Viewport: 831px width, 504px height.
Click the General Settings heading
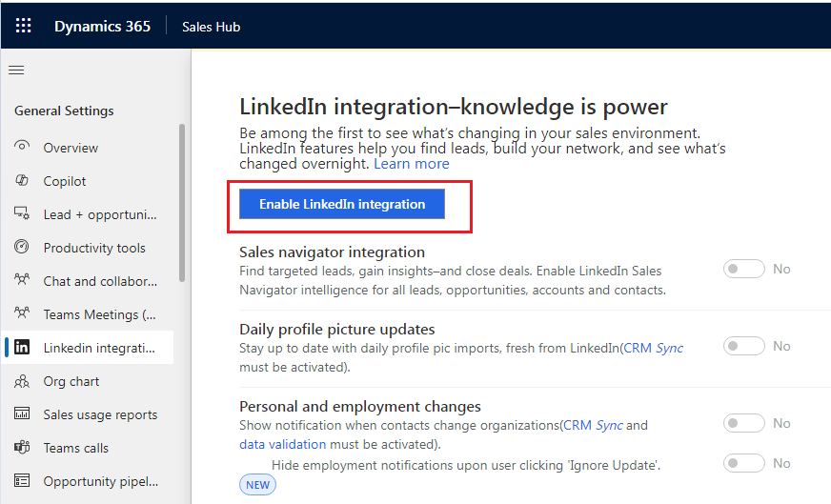point(64,111)
